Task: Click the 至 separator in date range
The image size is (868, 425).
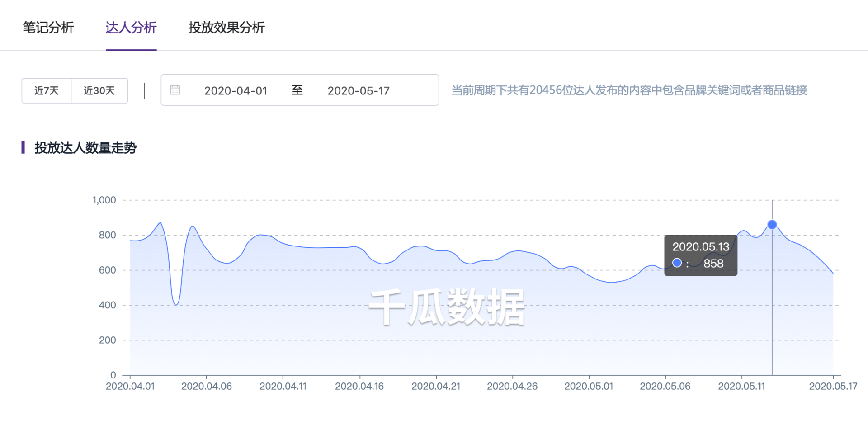Action: pos(297,90)
